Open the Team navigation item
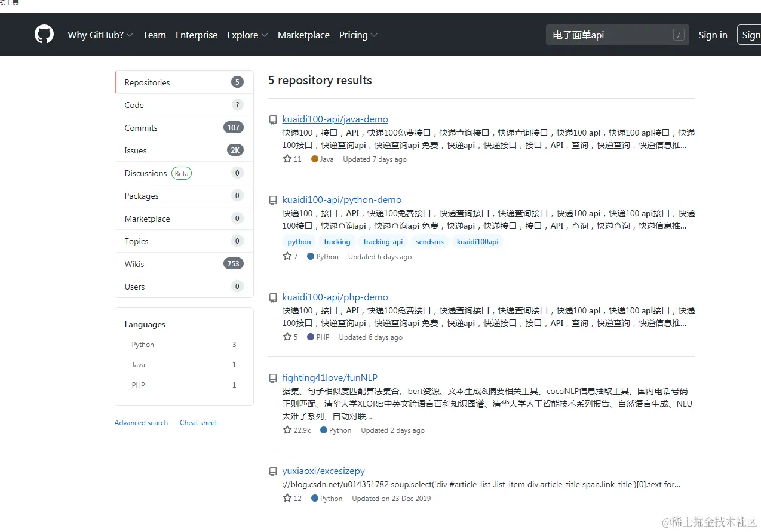The width and height of the screenshot is (761, 532). (154, 35)
